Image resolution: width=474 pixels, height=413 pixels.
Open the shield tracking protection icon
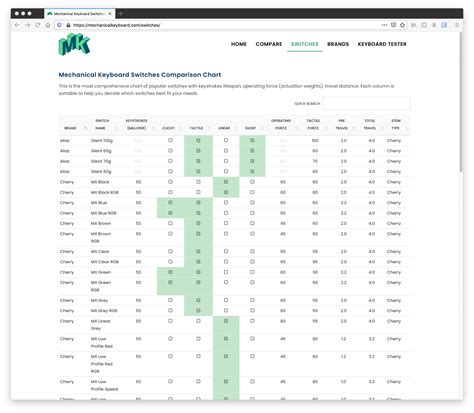59,25
